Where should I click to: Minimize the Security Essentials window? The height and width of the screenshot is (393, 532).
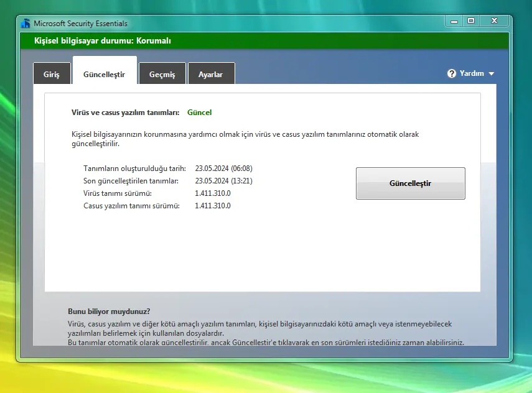pyautogui.click(x=454, y=21)
